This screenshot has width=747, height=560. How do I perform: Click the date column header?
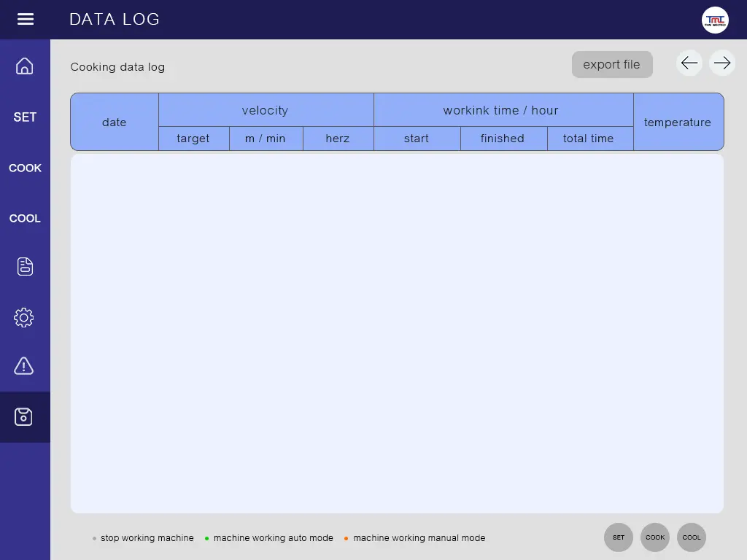pyautogui.click(x=115, y=122)
